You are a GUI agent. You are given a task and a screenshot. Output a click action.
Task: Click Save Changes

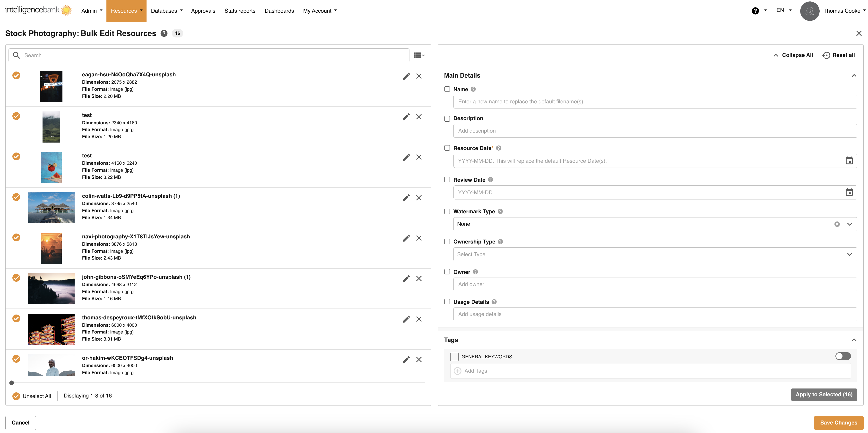[839, 423]
